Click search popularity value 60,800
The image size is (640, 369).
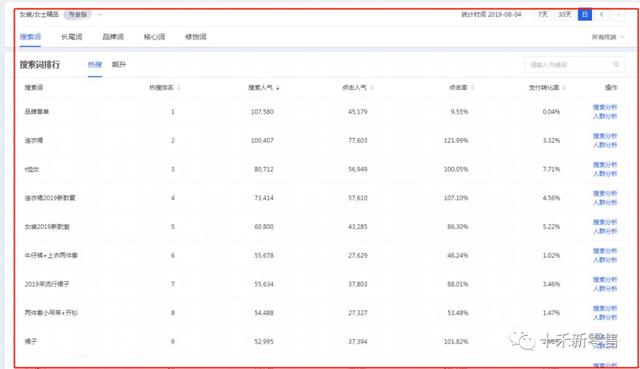tap(264, 227)
